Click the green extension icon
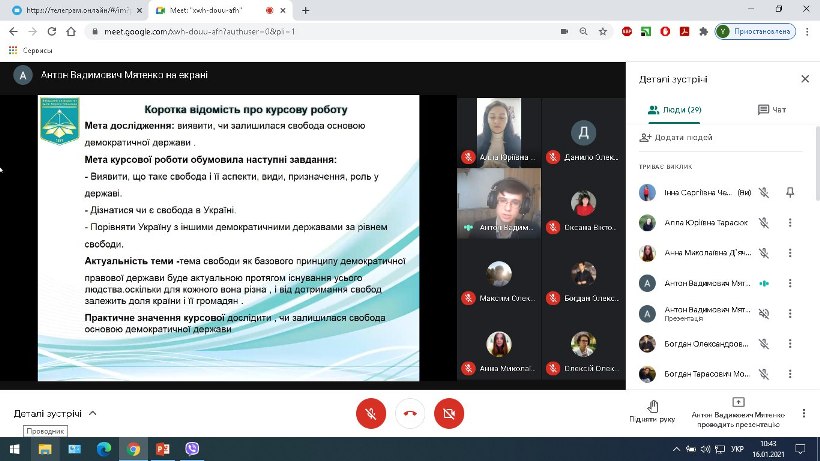 [x=646, y=31]
